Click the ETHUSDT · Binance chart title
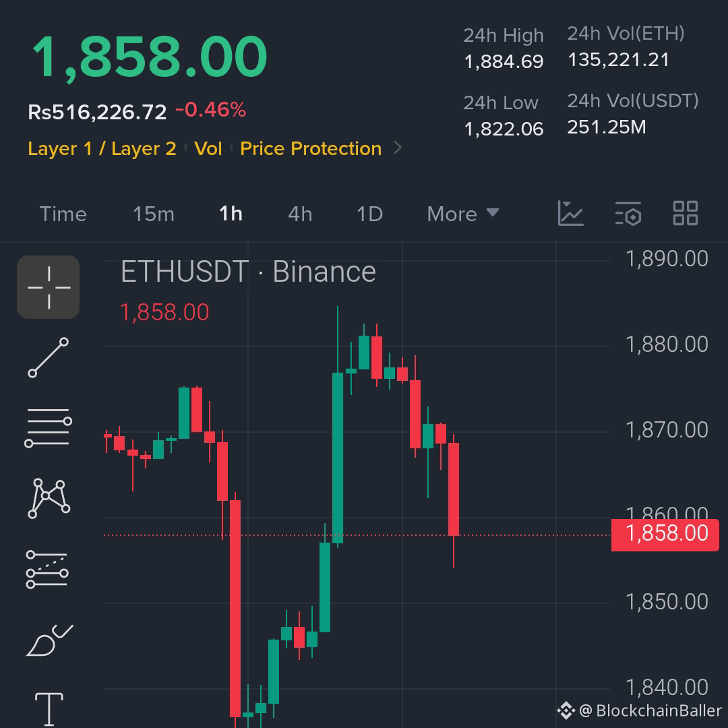This screenshot has height=728, width=728. pyautogui.click(x=248, y=272)
